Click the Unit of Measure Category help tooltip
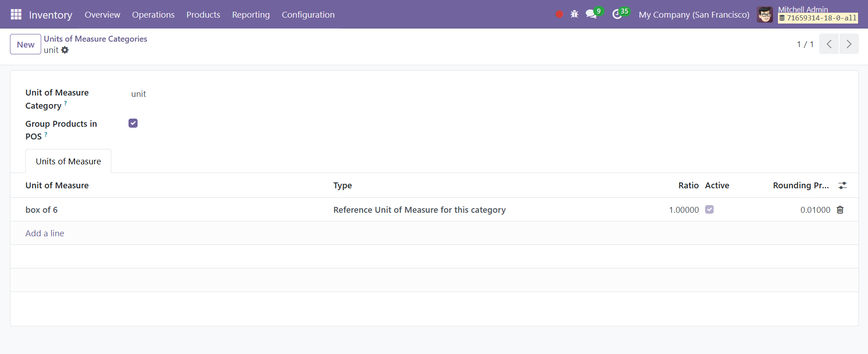Image resolution: width=868 pixels, height=354 pixels. (x=66, y=103)
